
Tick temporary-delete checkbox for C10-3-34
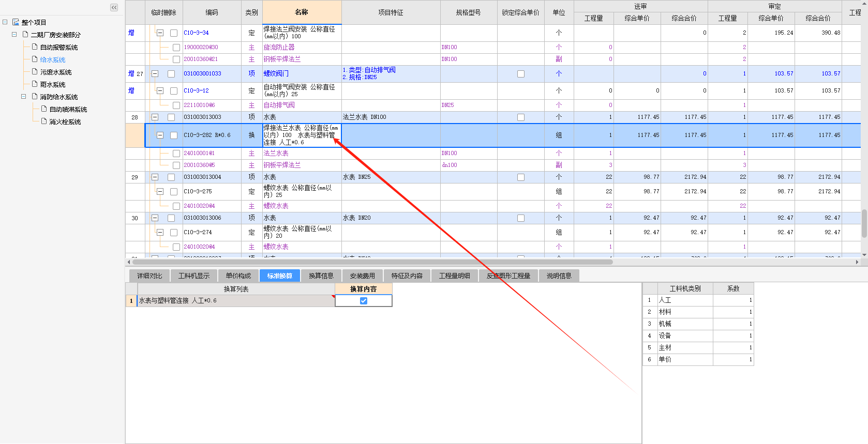174,33
